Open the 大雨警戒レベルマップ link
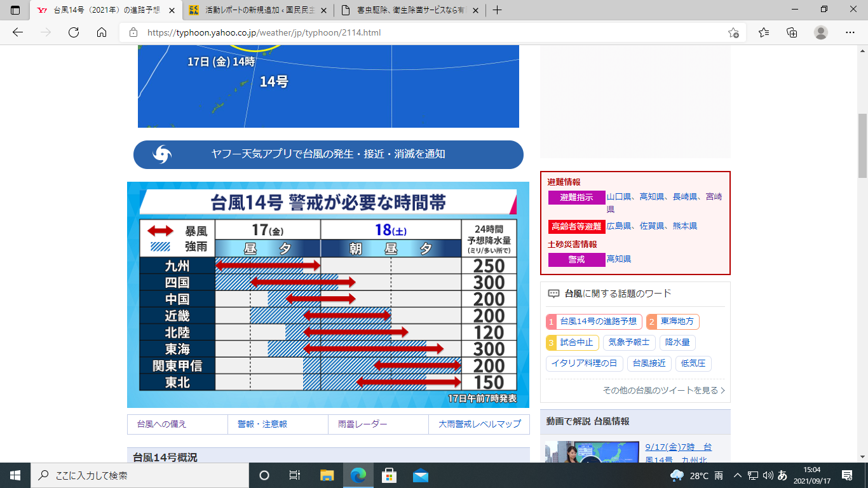Image resolution: width=868 pixels, height=488 pixels. pyautogui.click(x=479, y=424)
